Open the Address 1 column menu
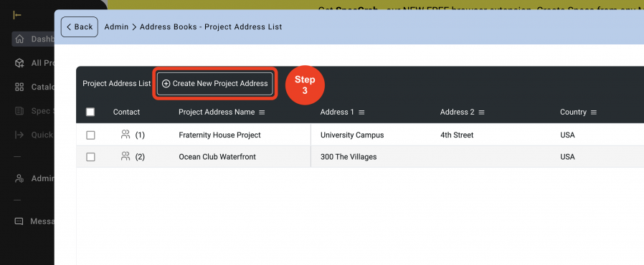644x265 pixels. coord(361,112)
